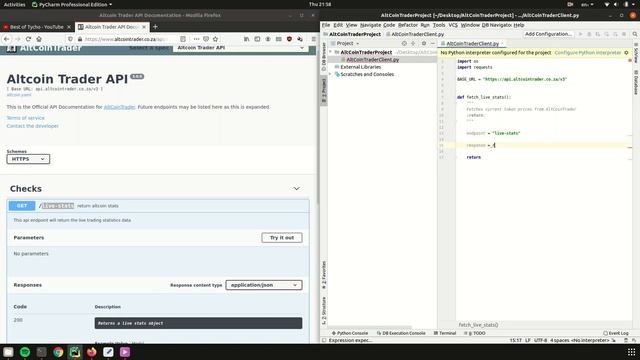Screen dimensions: 640x360
Task: Click locate file target icon in Project panel
Action: pos(404,43)
